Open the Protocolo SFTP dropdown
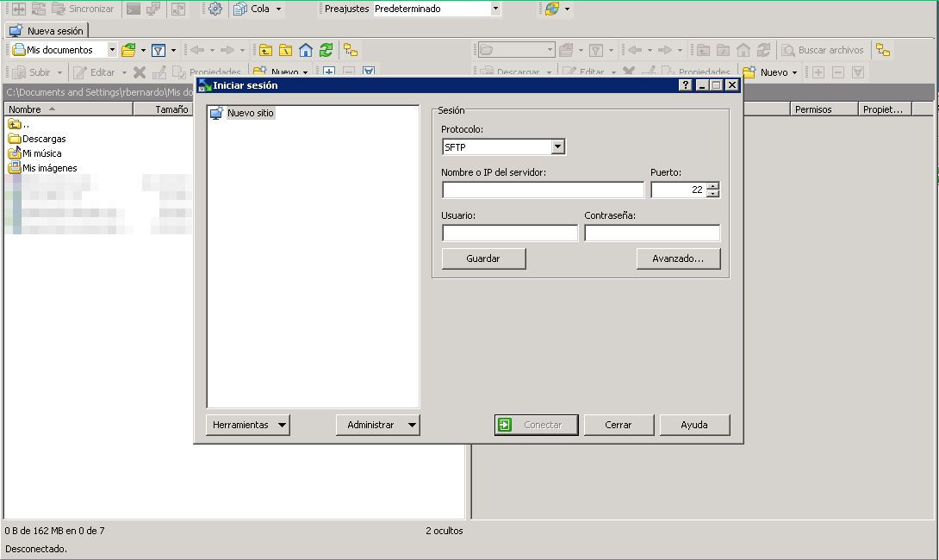Image resolution: width=939 pixels, height=560 pixels. (557, 147)
